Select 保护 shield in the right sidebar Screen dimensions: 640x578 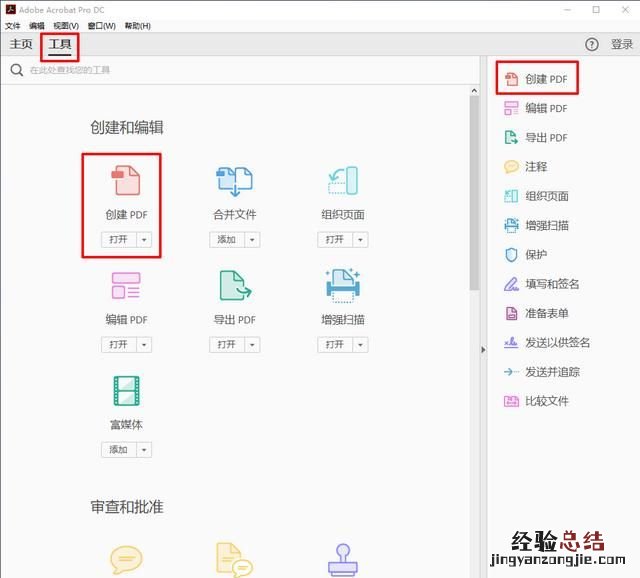[x=526, y=255]
